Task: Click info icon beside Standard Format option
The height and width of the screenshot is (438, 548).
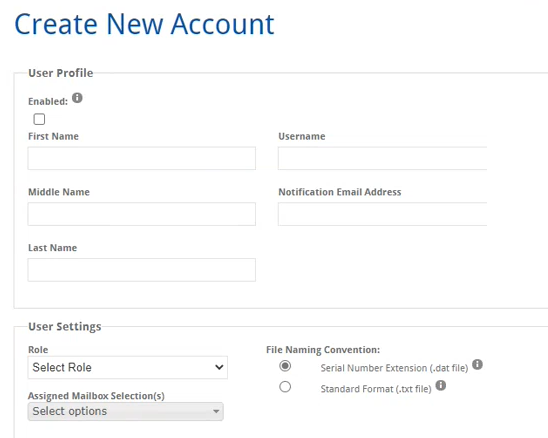Action: [x=441, y=386]
